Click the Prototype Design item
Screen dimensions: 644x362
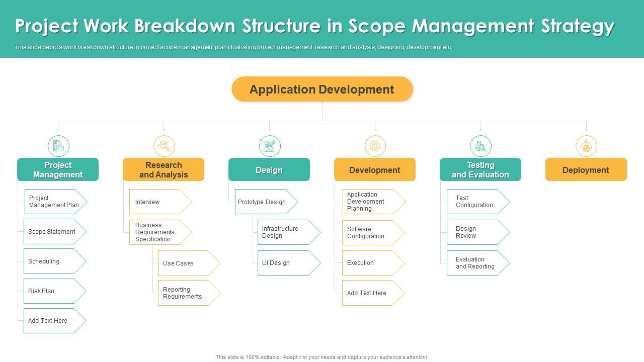click(x=266, y=202)
